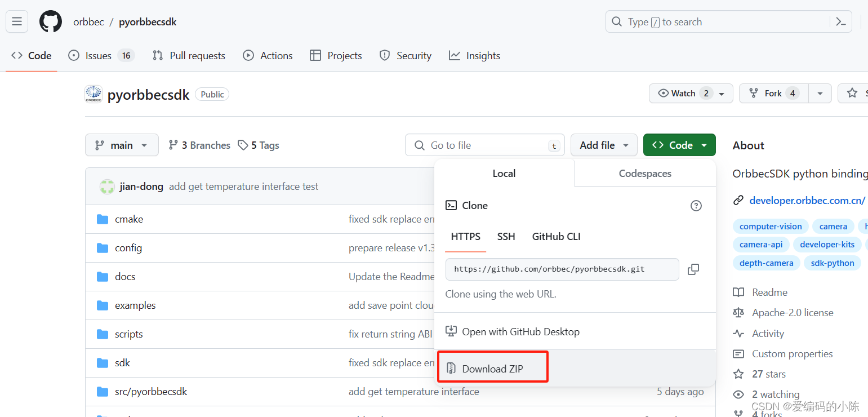The height and width of the screenshot is (417, 868).
Task: Open the Watch notifications dropdown
Action: (691, 93)
